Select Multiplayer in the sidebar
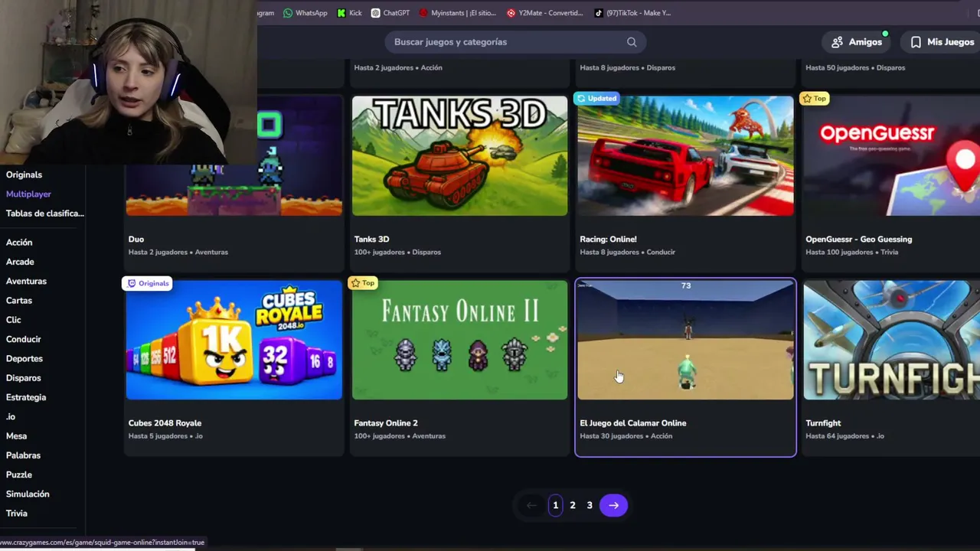The height and width of the screenshot is (551, 980). point(28,194)
